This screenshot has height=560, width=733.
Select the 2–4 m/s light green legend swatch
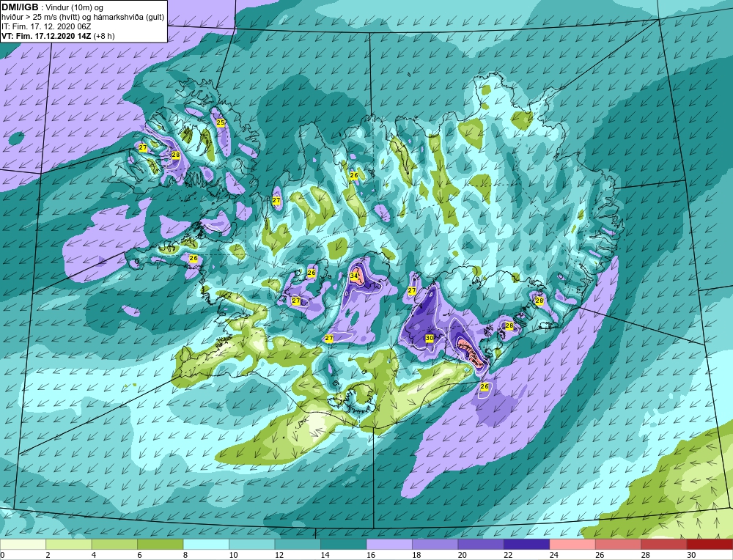click(69, 545)
